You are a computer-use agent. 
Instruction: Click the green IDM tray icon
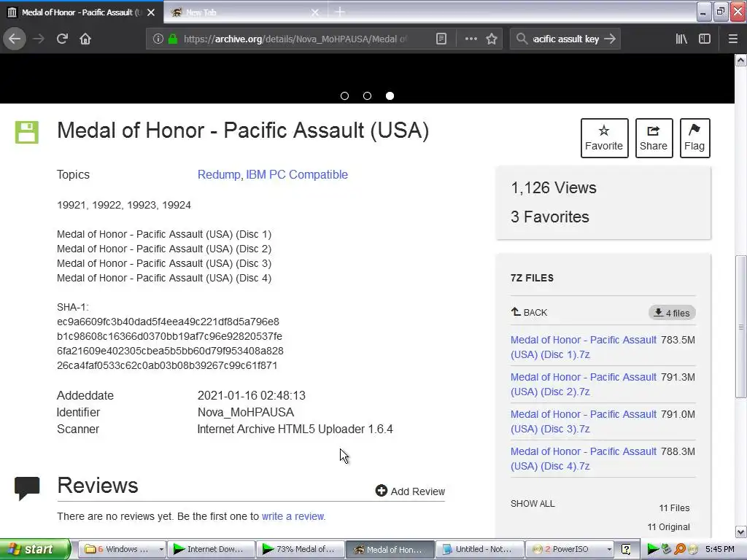click(x=653, y=549)
